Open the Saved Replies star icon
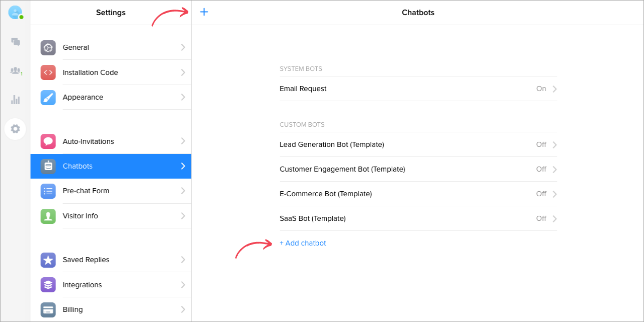The image size is (644, 322). pos(48,260)
